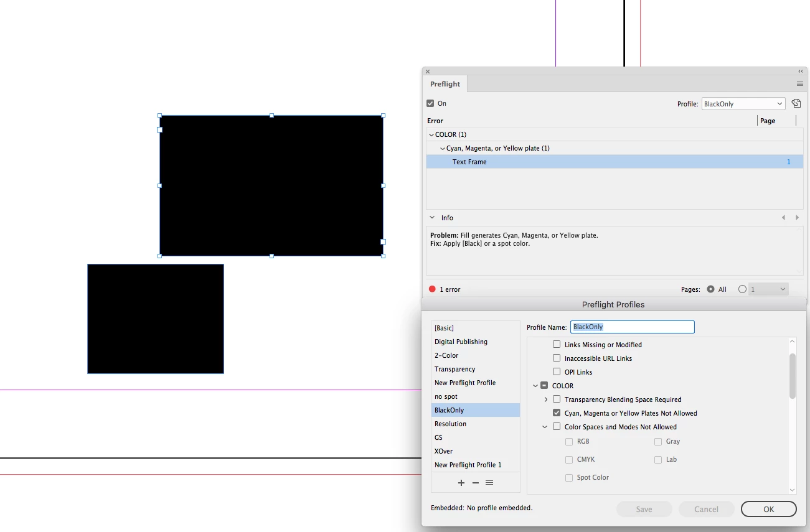Screen dimensions: 810x532
Task: Select the page range radio button
Action: (742, 289)
